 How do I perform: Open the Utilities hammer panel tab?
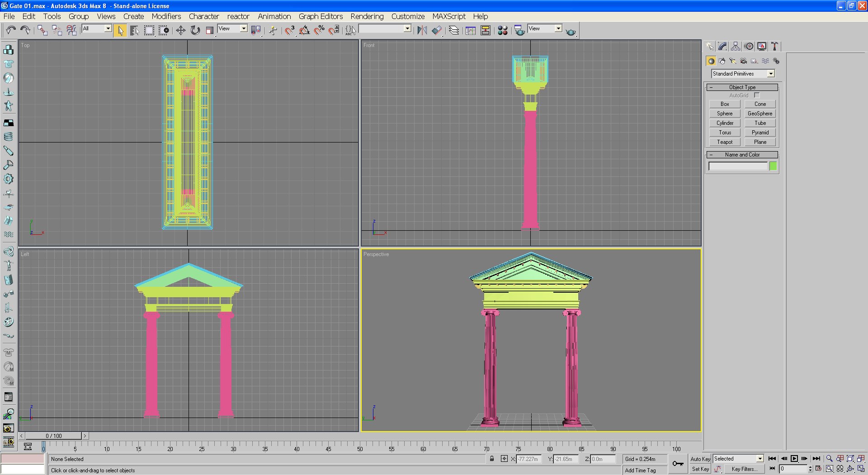775,46
